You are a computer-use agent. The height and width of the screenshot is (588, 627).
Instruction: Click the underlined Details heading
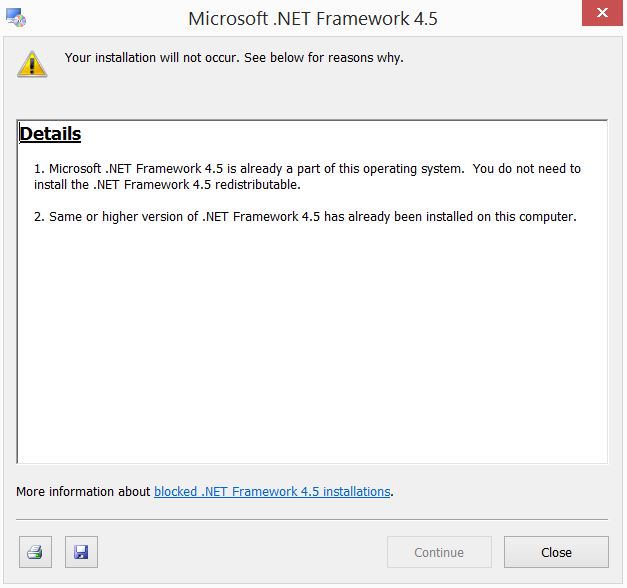click(x=50, y=134)
